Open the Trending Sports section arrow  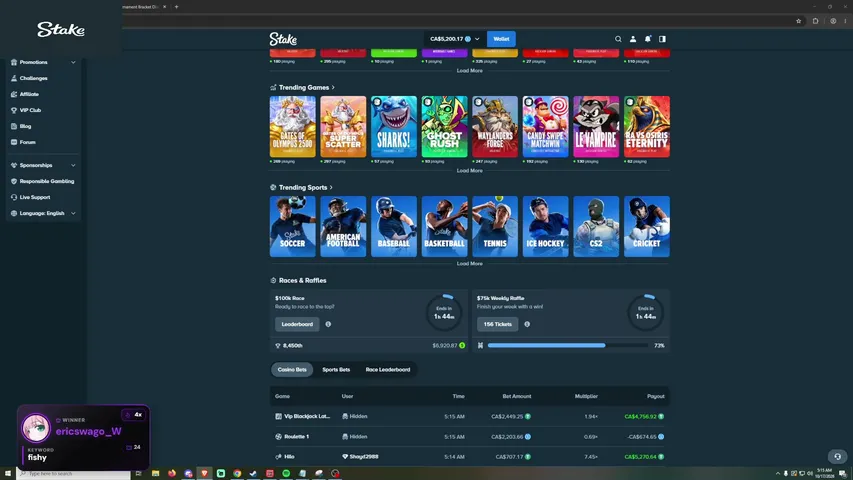[x=331, y=188]
